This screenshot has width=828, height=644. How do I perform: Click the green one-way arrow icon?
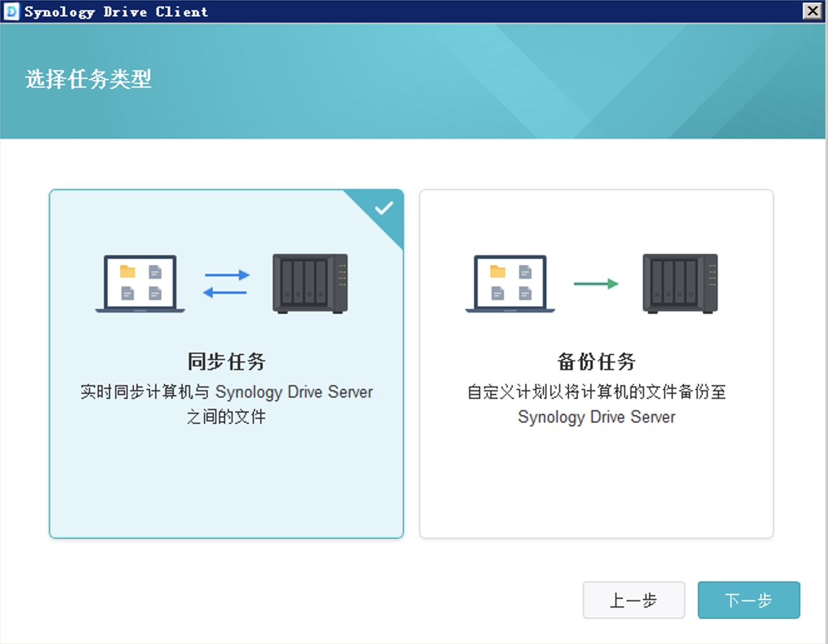click(596, 284)
